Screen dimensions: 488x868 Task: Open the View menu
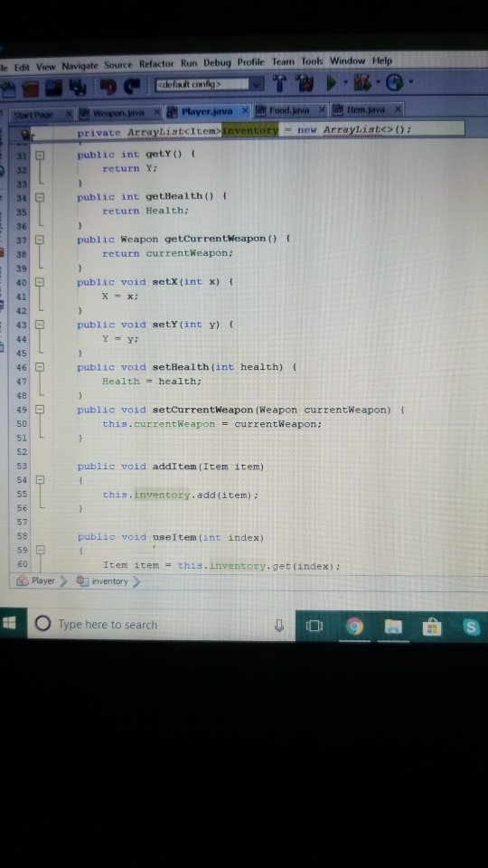46,66
